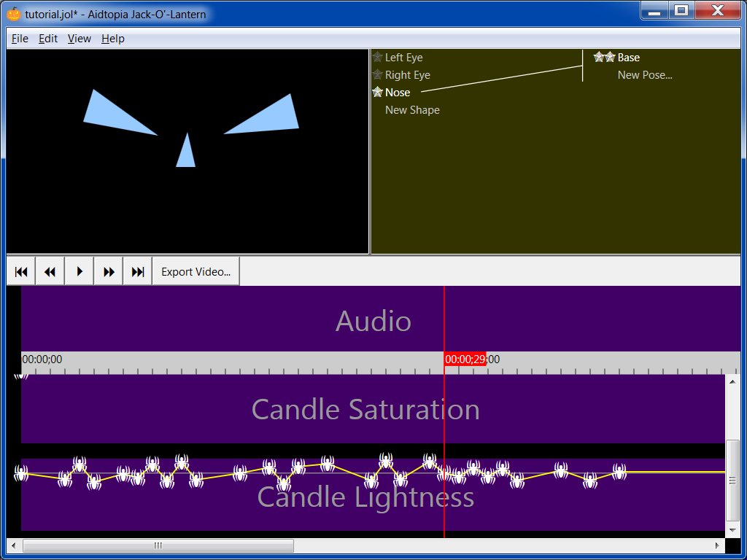Open the File menu
The image size is (747, 560).
(x=20, y=39)
